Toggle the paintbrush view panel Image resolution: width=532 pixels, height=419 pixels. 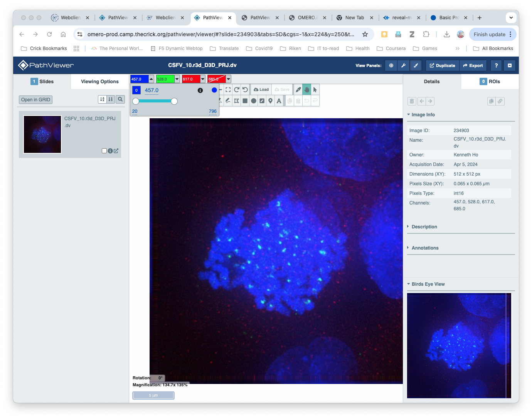click(x=416, y=65)
